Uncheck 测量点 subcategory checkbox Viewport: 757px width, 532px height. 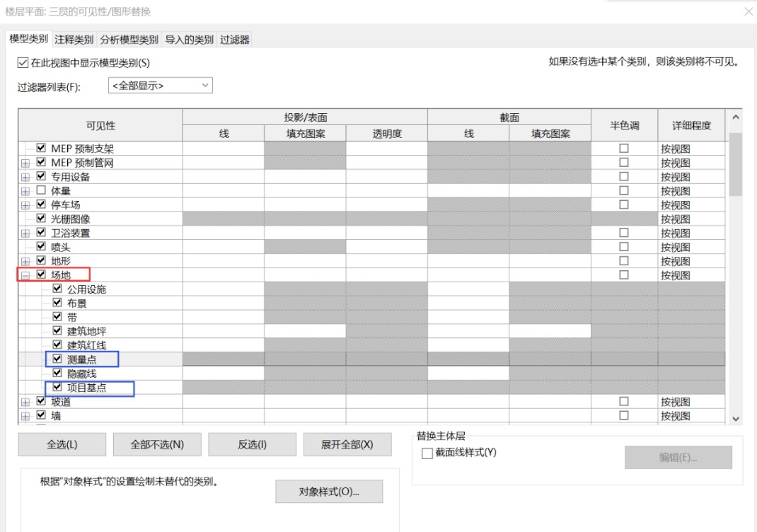coord(57,359)
